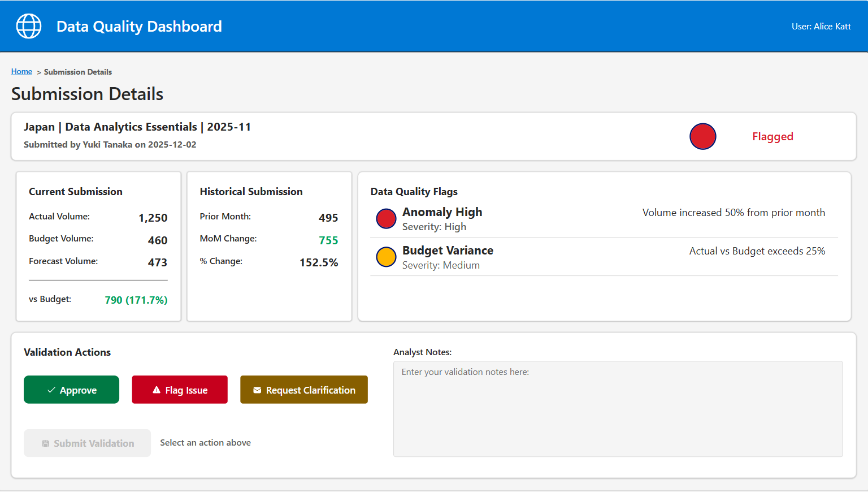Click the warning triangle icon on Flag Issue

(x=155, y=389)
